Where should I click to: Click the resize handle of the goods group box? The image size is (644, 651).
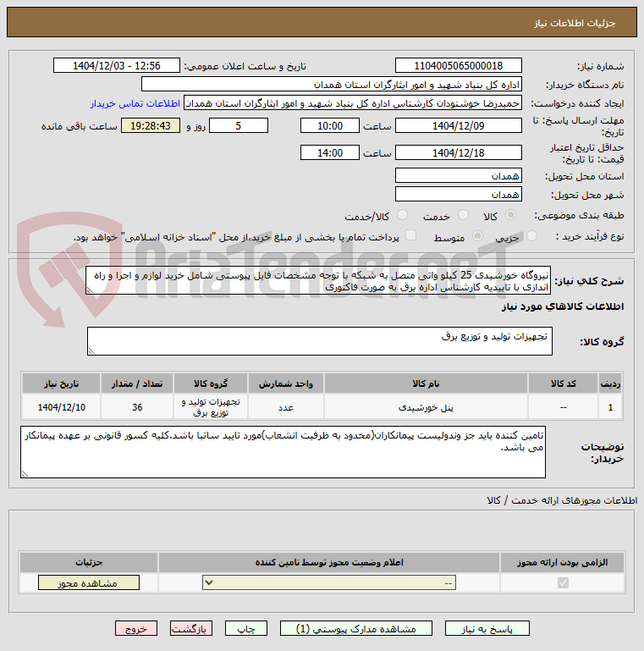[91, 350]
